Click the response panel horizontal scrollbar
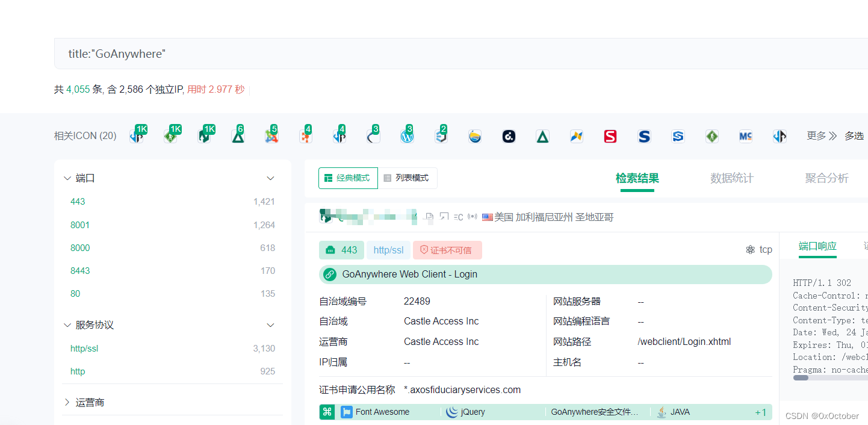This screenshot has width=868, height=425. point(801,378)
